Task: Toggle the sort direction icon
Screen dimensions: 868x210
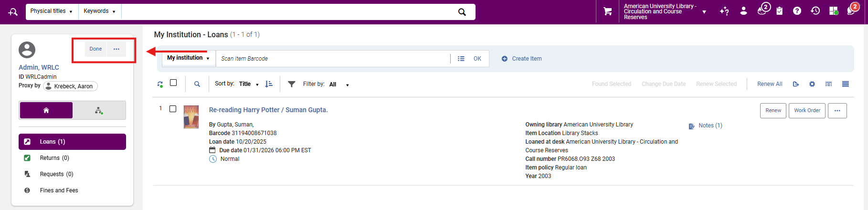Action: (269, 84)
